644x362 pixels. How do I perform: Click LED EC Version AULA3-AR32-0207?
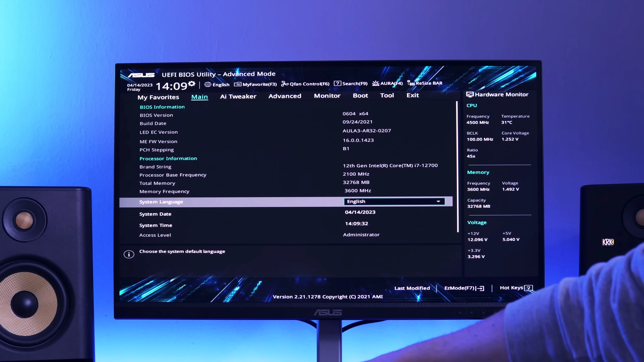click(367, 131)
